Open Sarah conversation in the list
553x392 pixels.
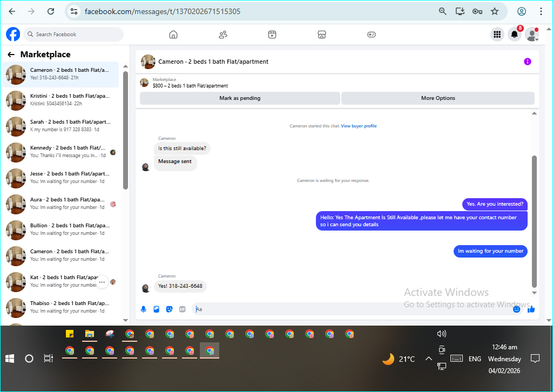click(x=60, y=126)
